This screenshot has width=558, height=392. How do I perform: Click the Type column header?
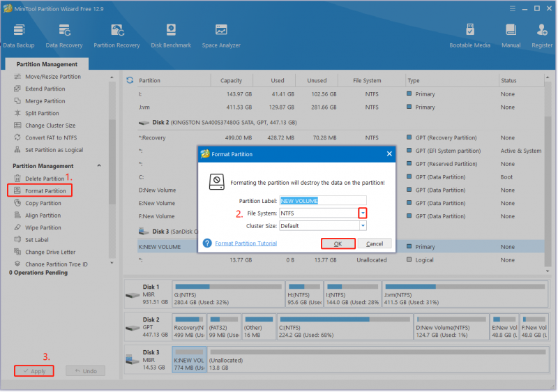pos(452,80)
